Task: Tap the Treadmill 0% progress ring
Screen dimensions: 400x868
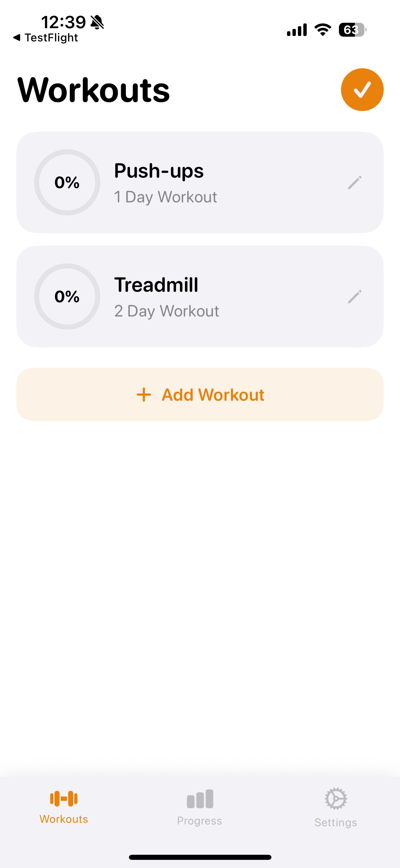Action: (67, 296)
